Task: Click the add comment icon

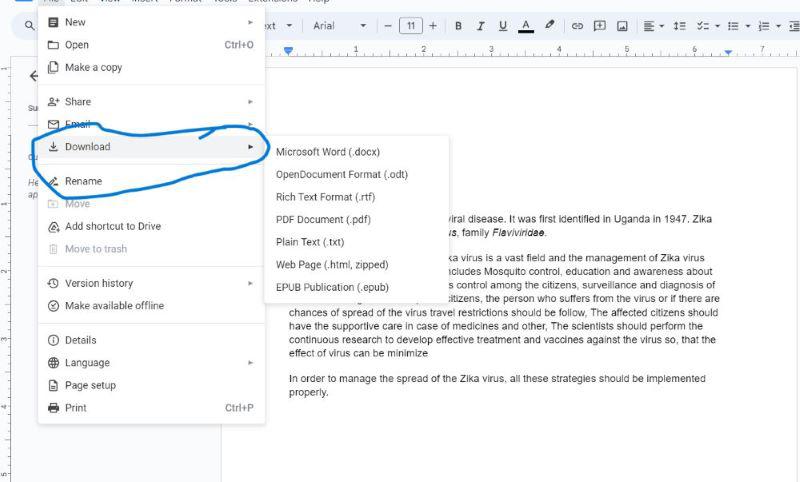Action: pos(599,26)
